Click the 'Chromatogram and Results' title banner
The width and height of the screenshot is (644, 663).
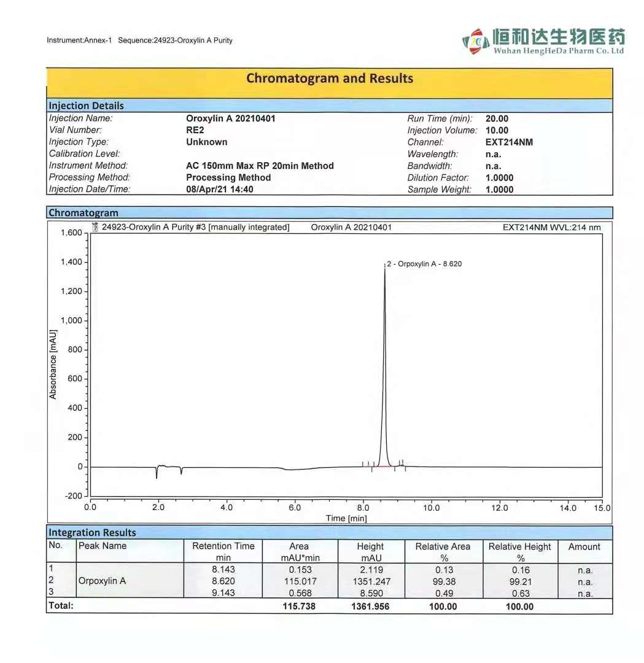330,83
